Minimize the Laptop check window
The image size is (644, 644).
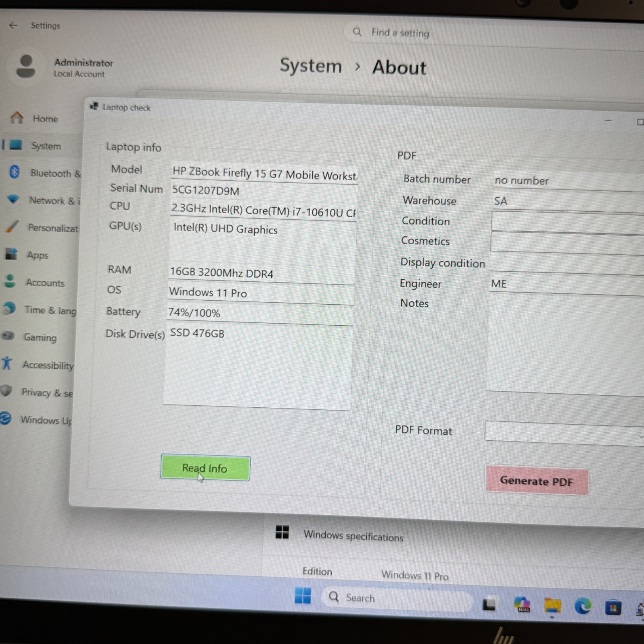click(609, 120)
